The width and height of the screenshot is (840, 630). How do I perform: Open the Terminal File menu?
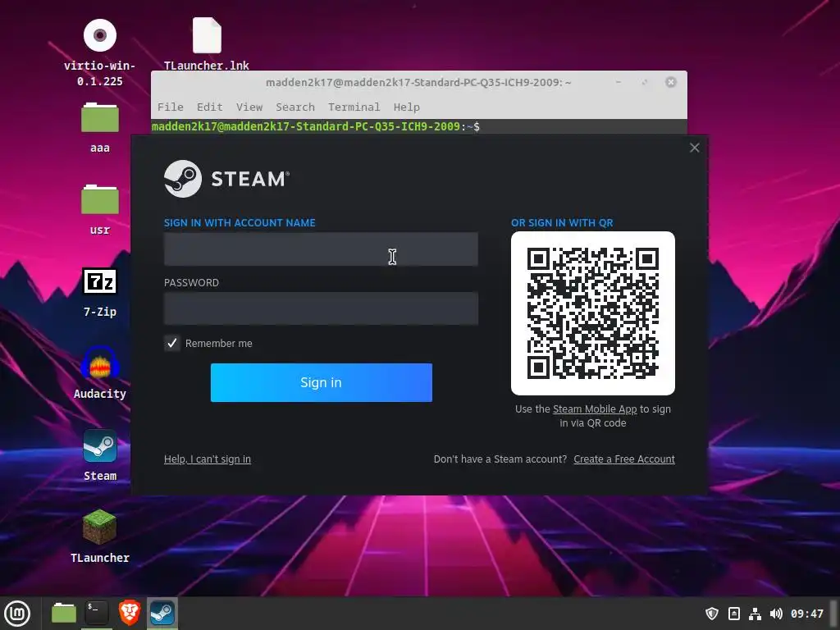[171, 107]
